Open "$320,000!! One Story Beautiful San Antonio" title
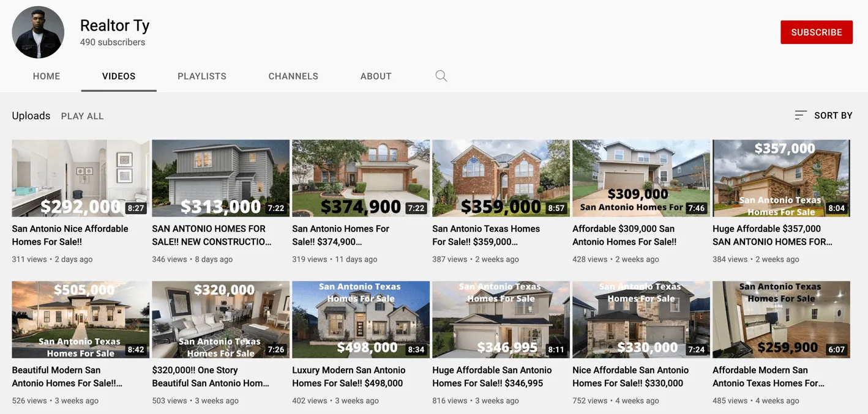Viewport: 868px width, 414px height. (211, 377)
